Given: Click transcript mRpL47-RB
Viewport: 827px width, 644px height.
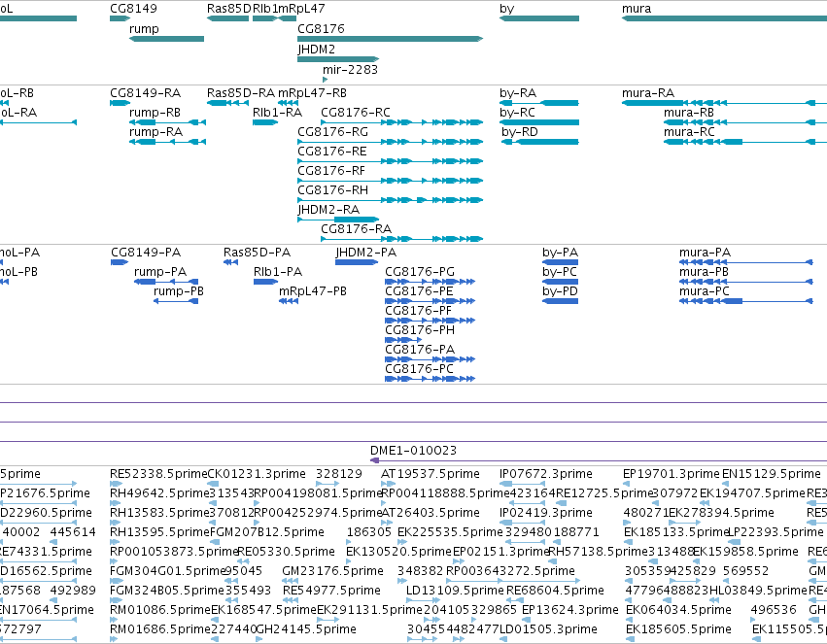Looking at the screenshot, I should click(312, 92).
